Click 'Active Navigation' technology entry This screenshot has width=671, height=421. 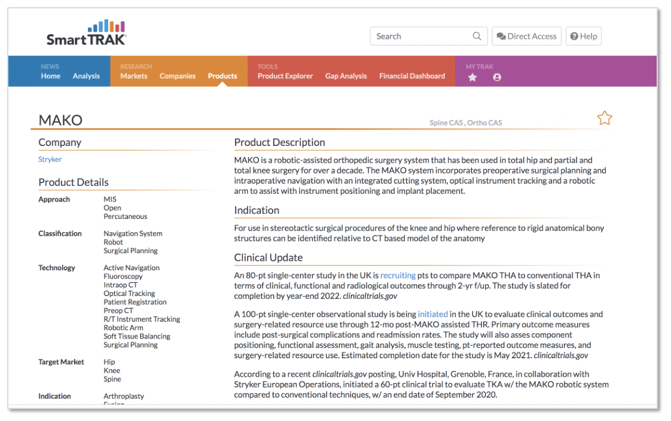tap(131, 268)
